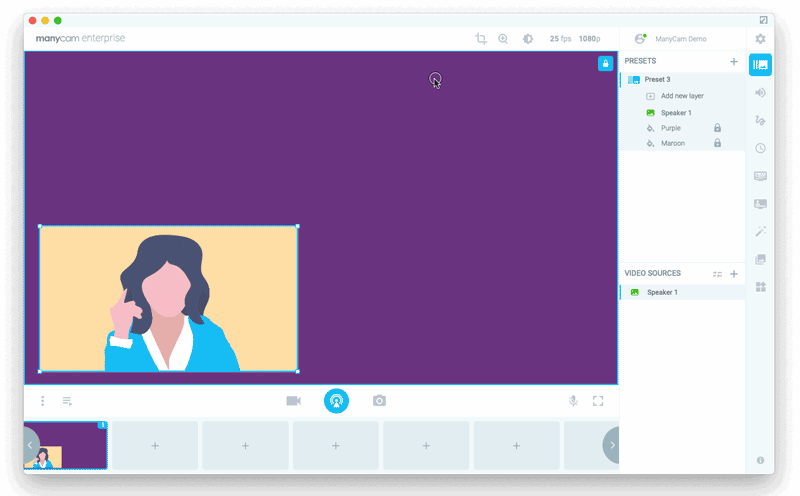Select the crop tool in top toolbar
800x496 pixels.
click(481, 39)
